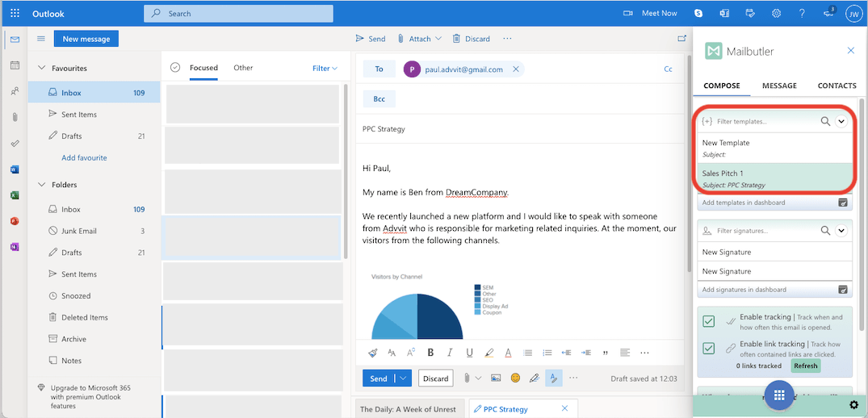Remove paul.advvit@gmail.com recipient

tap(515, 69)
